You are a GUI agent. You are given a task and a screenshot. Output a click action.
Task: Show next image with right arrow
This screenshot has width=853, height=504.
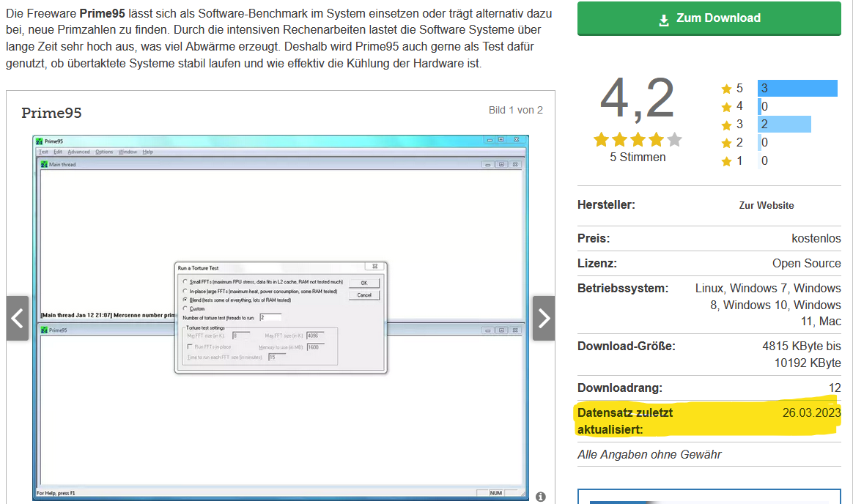pyautogui.click(x=544, y=318)
